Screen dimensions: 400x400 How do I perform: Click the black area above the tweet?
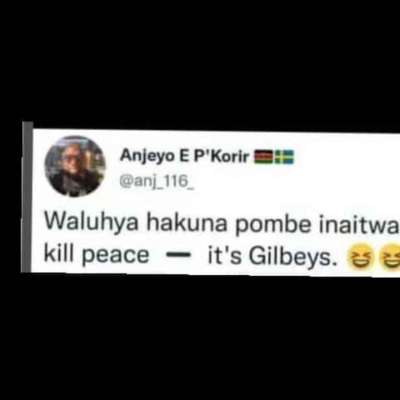(x=200, y=60)
